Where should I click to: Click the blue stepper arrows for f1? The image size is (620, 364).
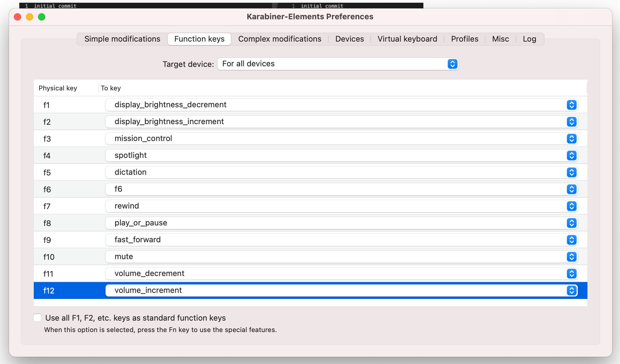click(571, 105)
